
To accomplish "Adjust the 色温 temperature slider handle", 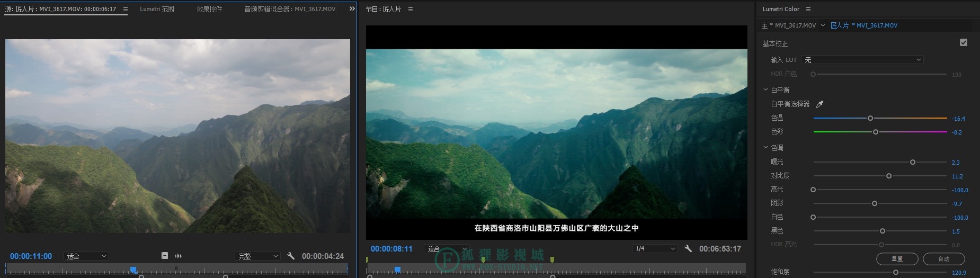I will 870,118.
